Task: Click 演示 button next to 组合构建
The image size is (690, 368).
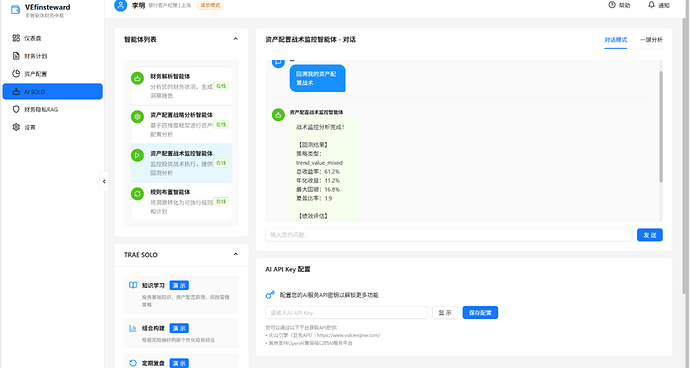Action: (179, 328)
